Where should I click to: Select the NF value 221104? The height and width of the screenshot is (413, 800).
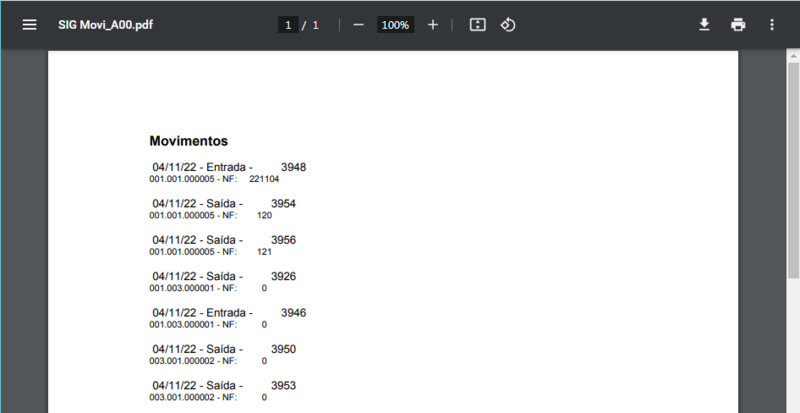tap(264, 179)
